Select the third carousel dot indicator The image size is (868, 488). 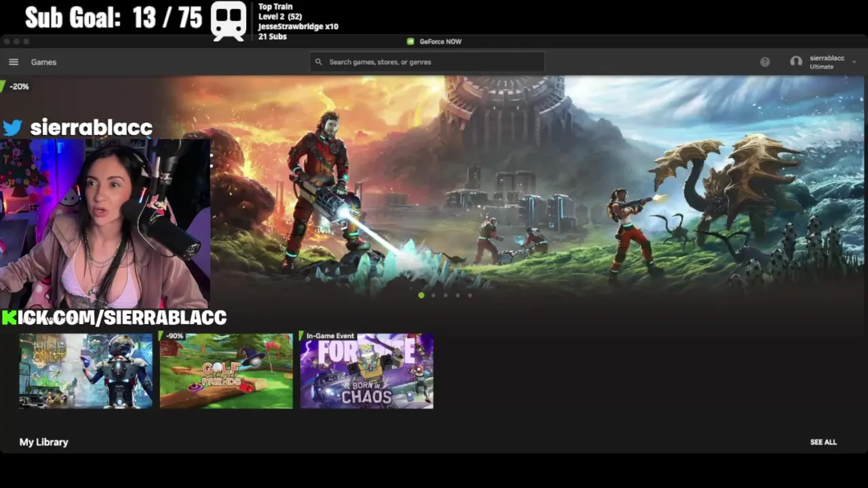click(x=446, y=296)
